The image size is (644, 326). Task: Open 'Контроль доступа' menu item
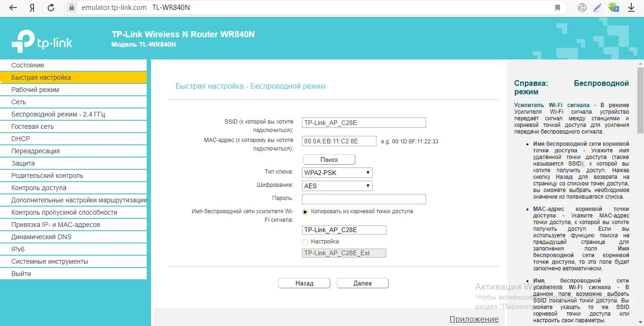(73, 188)
